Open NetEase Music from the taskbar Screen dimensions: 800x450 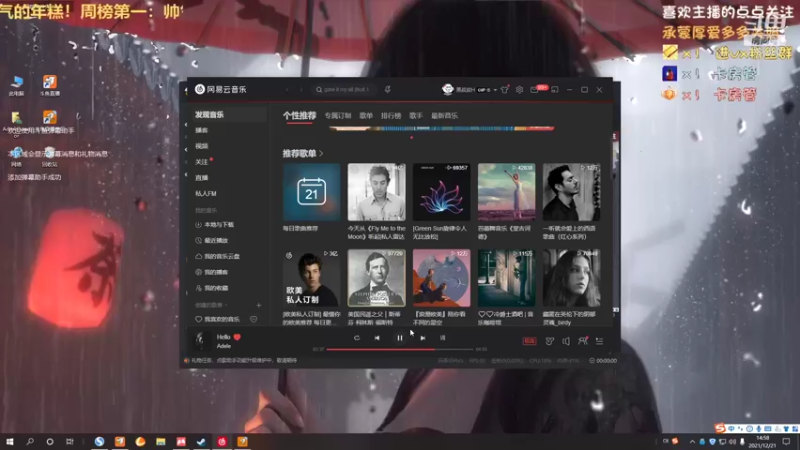coord(222,442)
